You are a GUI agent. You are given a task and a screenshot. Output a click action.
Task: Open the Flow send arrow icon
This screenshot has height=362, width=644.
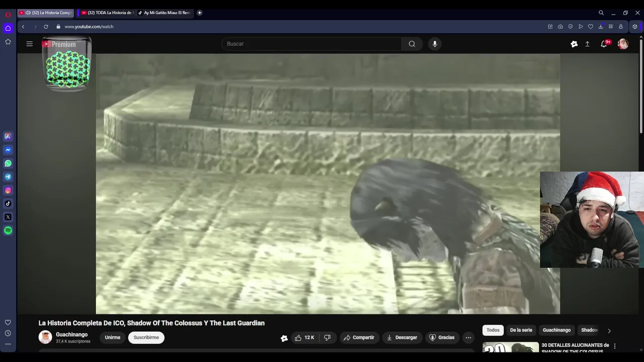(x=581, y=27)
